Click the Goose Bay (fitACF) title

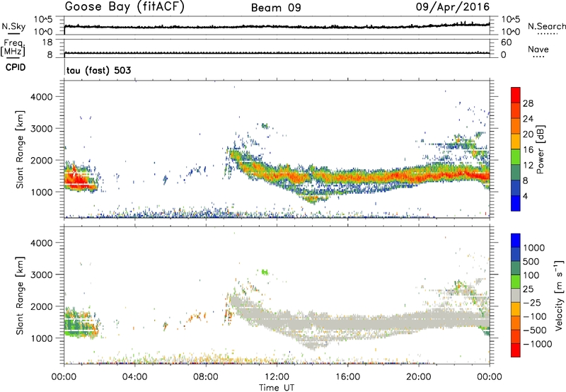[125, 7]
